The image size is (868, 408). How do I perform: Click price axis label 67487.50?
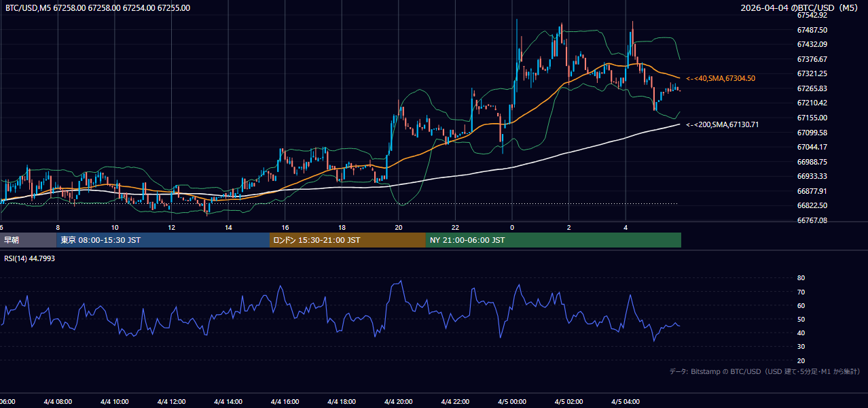pos(812,30)
